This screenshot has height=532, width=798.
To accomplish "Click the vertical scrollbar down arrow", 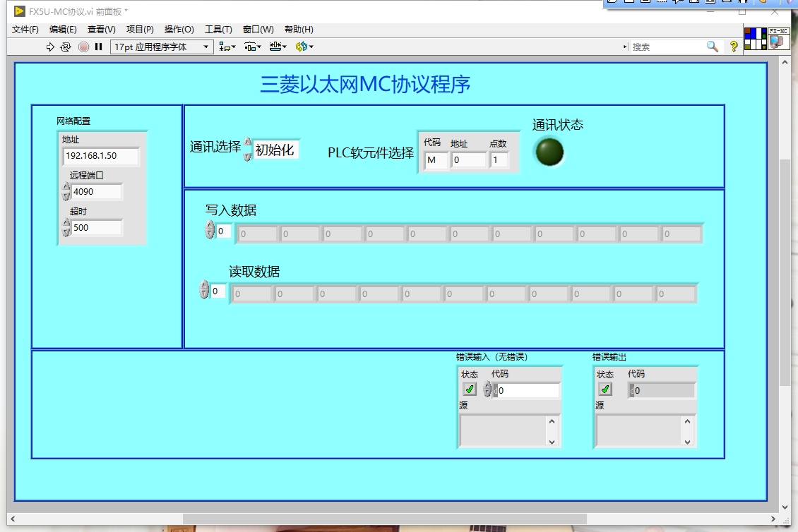I will coord(785,507).
